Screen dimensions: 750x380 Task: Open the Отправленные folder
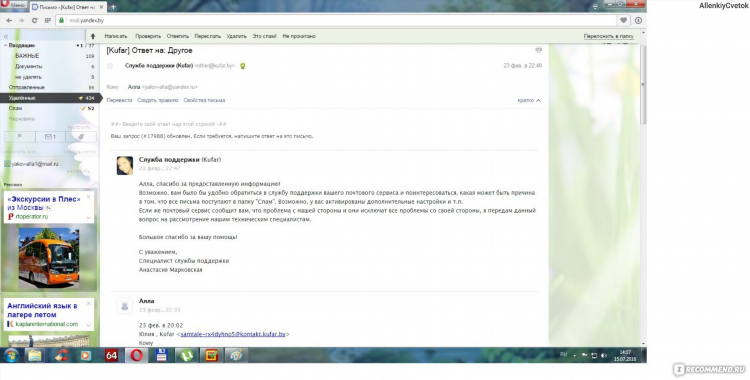(26, 88)
